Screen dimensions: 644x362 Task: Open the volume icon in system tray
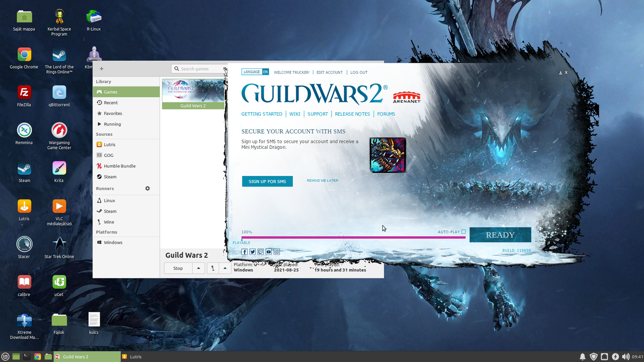625,356
